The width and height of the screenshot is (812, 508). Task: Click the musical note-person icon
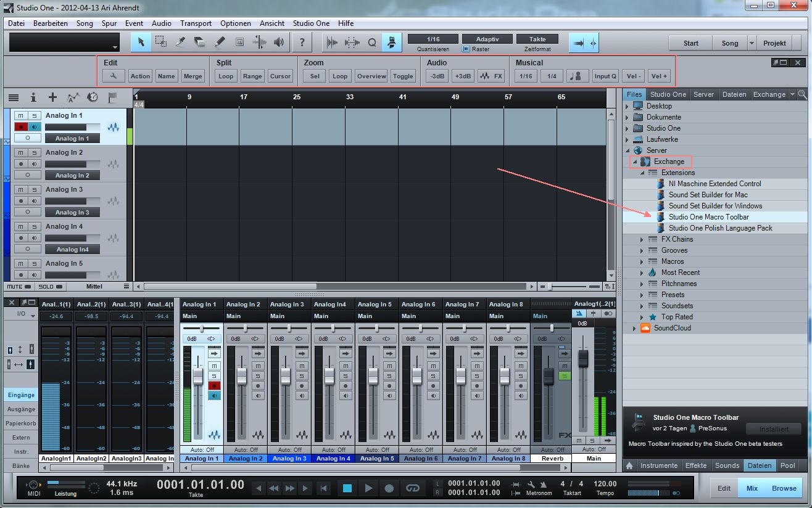[578, 76]
